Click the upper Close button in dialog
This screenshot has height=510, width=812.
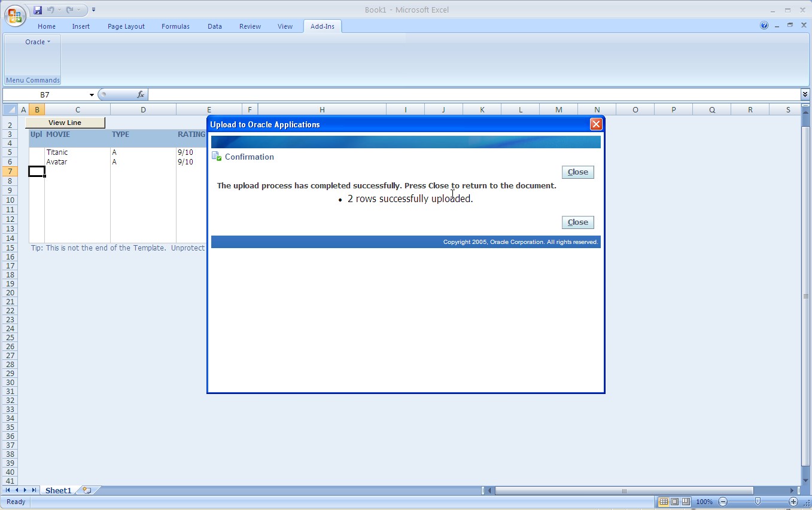coord(578,172)
